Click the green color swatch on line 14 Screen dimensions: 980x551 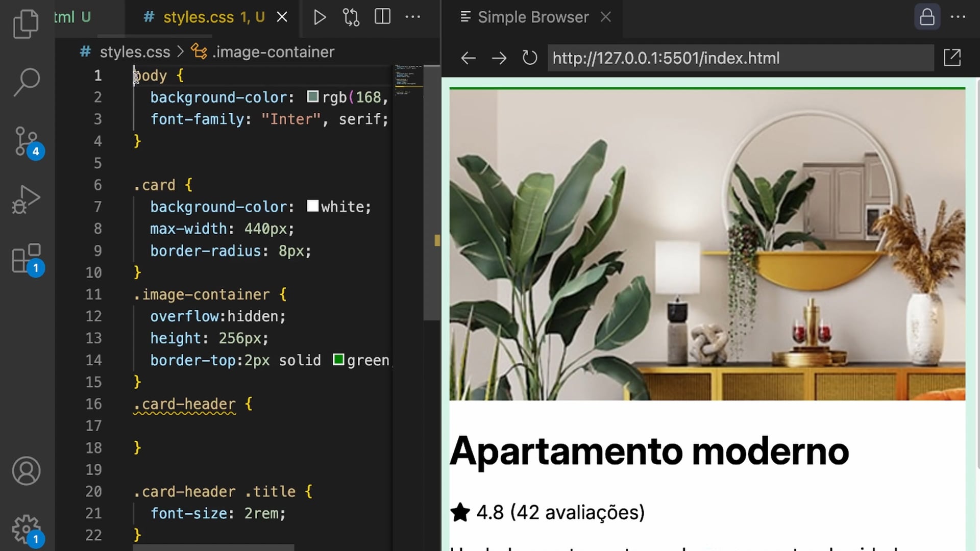click(x=338, y=360)
